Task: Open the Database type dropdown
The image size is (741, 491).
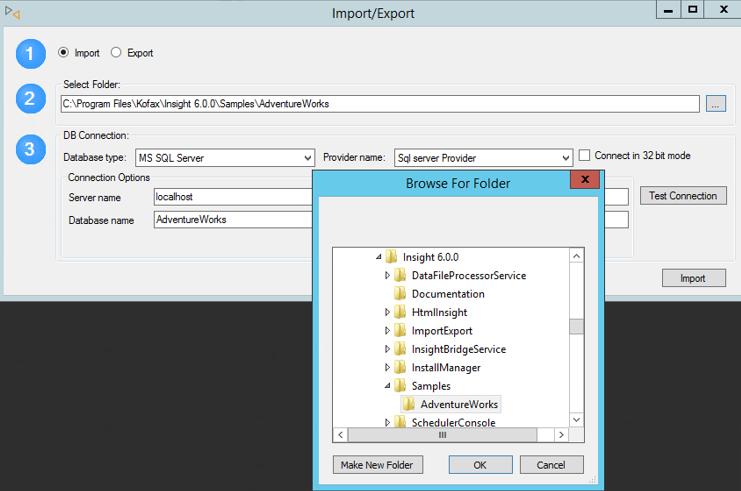Action: pos(225,158)
